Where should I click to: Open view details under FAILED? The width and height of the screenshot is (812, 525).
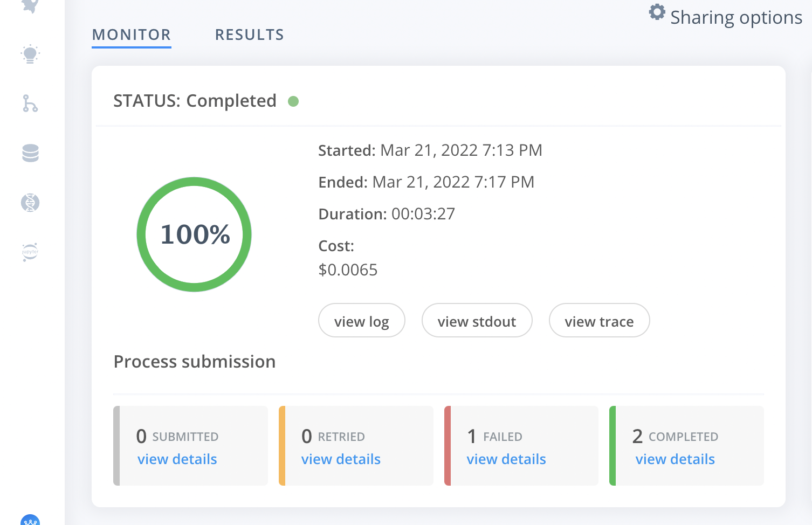pyautogui.click(x=506, y=459)
